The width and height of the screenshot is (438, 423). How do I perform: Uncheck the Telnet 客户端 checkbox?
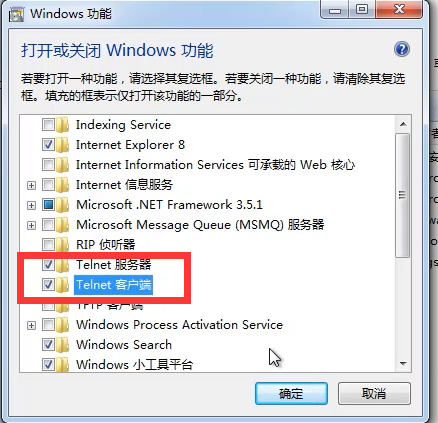pyautogui.click(x=48, y=285)
